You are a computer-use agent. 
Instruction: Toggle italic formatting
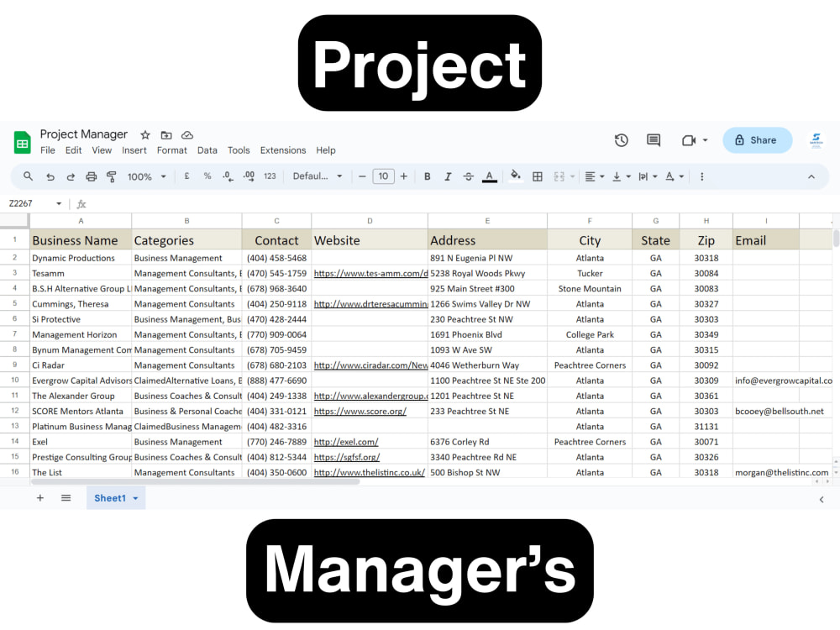[448, 176]
